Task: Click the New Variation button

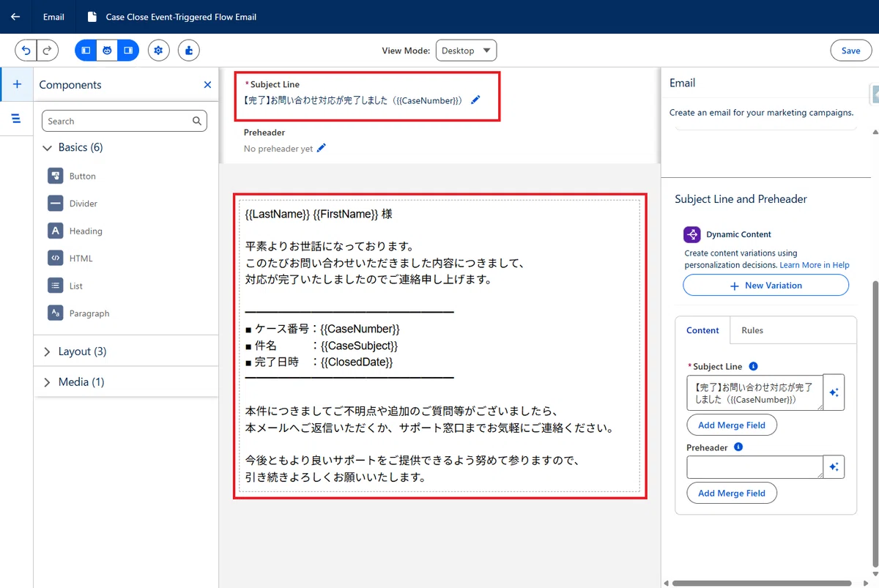Action: [x=765, y=286]
